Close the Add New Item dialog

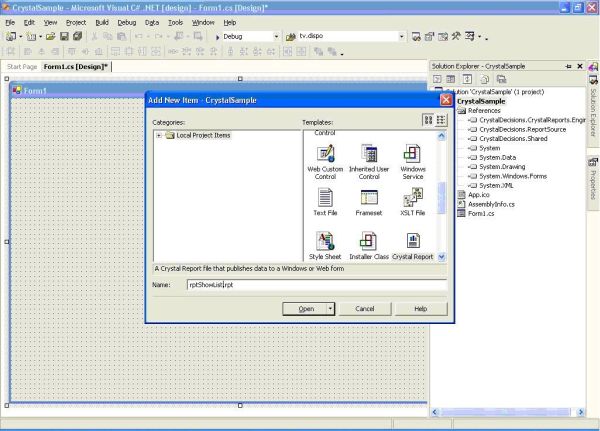(x=446, y=100)
